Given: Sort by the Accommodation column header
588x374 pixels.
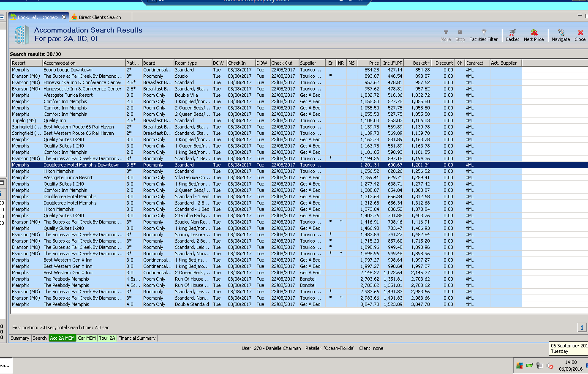Looking at the screenshot, I should 84,63.
